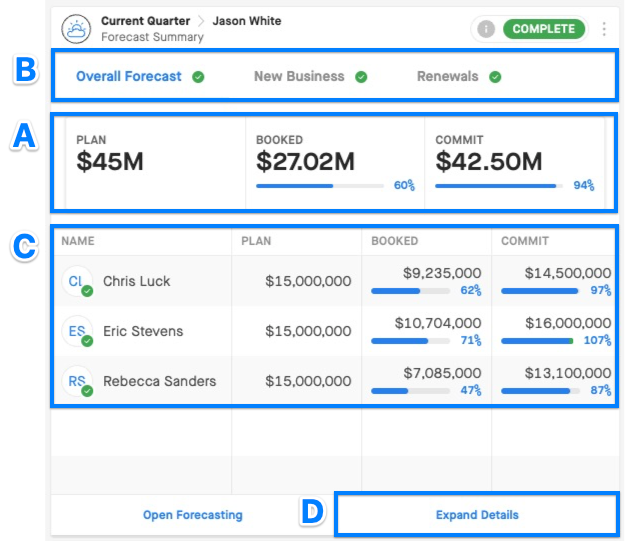Click Chris Luck's 97% commit progress bar
Viewport: 625px width, 541px height.
coord(540,291)
